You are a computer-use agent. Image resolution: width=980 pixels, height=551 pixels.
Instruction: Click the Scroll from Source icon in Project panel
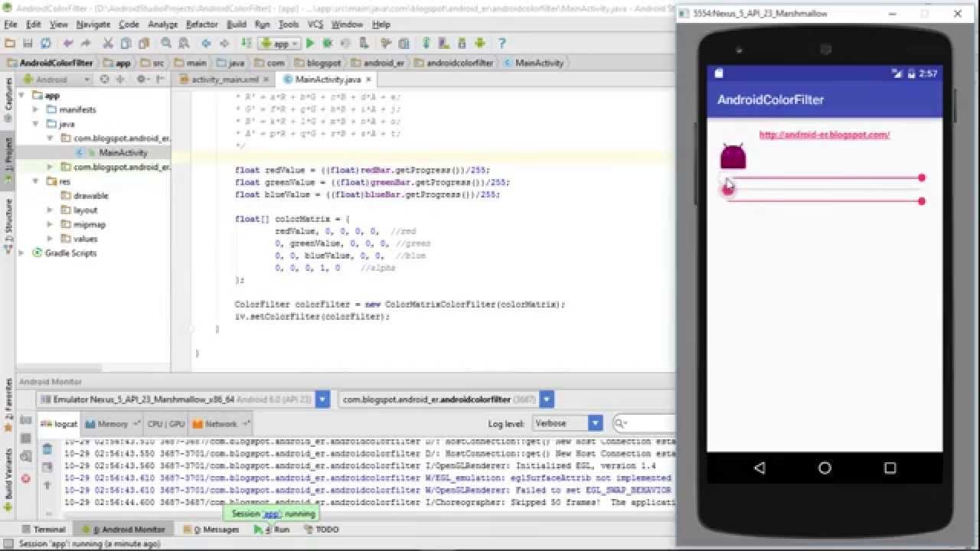coord(105,79)
